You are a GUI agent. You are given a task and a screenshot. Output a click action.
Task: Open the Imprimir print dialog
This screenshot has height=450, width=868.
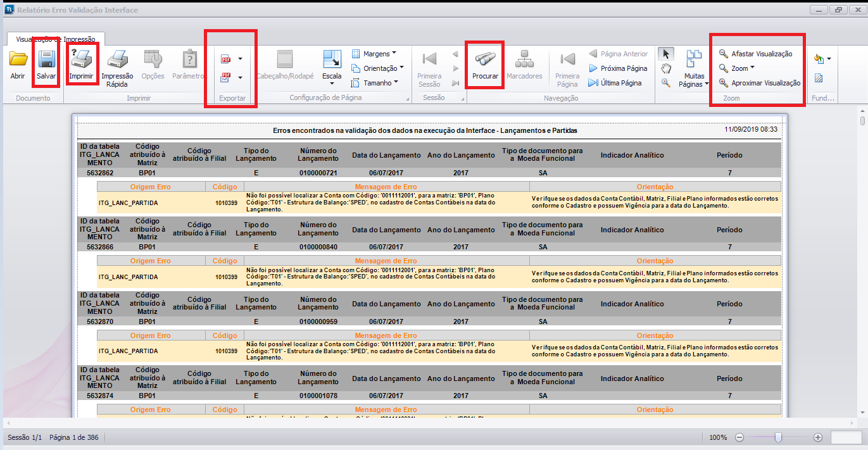82,65
